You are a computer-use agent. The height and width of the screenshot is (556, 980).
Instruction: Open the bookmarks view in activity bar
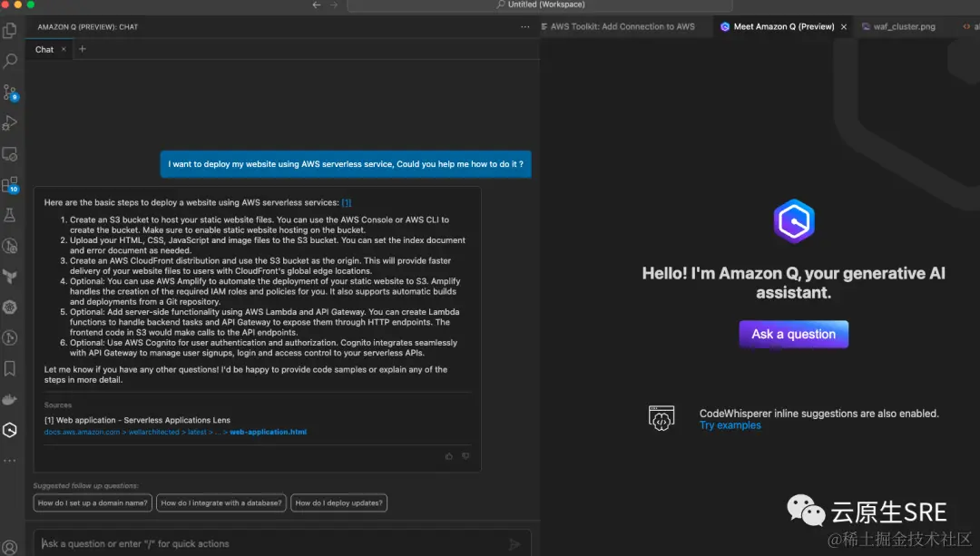(10, 368)
